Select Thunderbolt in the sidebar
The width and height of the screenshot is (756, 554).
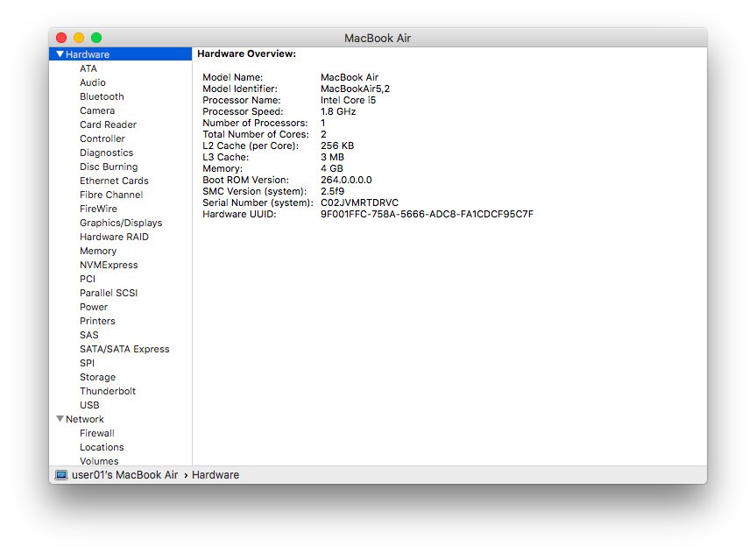[x=108, y=390]
